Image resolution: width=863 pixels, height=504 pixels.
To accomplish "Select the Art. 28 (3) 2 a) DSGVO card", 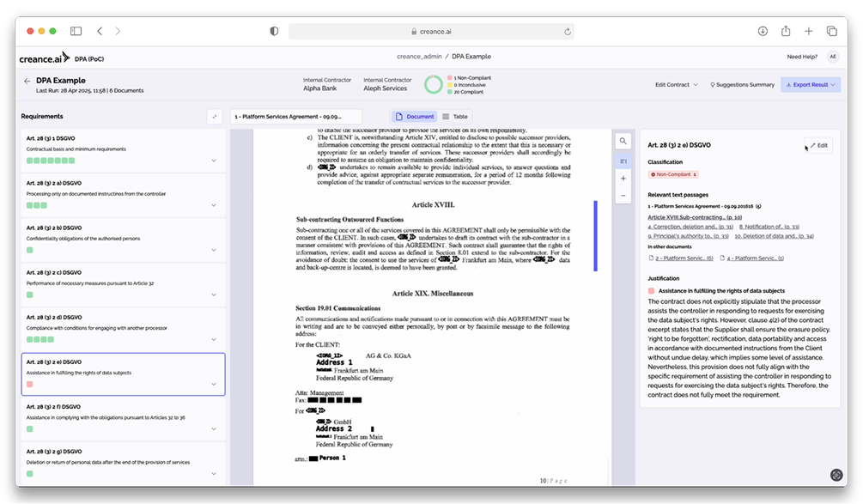I will click(124, 195).
